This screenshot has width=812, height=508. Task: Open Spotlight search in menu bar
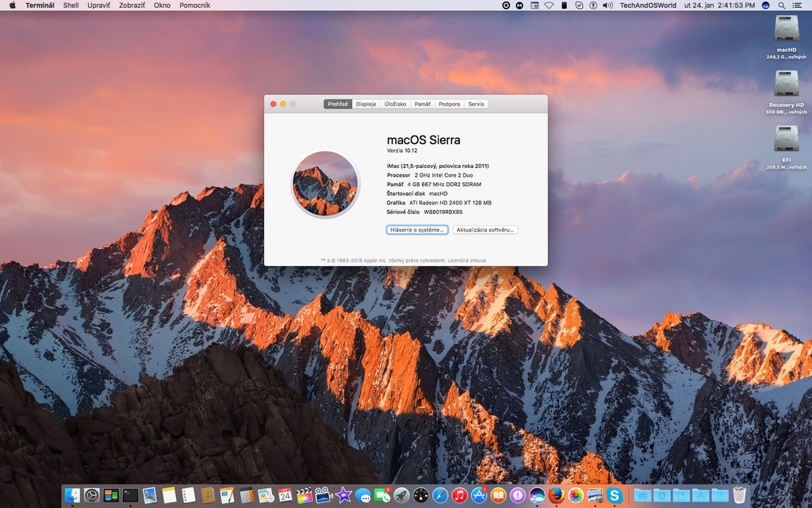click(781, 6)
